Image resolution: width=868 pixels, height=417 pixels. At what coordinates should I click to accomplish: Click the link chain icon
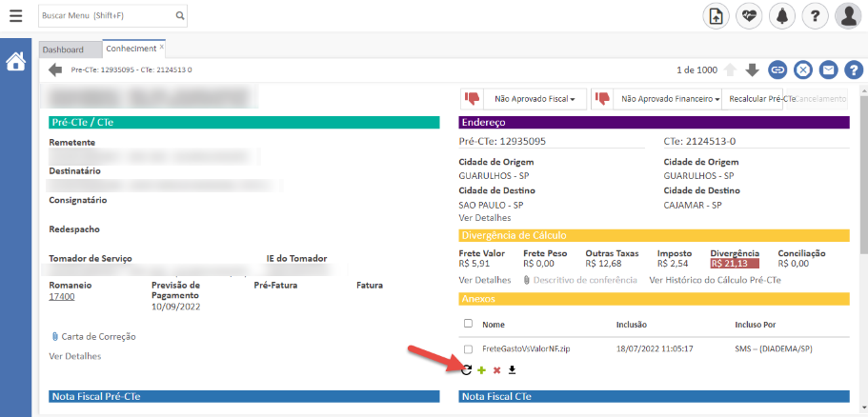point(778,69)
